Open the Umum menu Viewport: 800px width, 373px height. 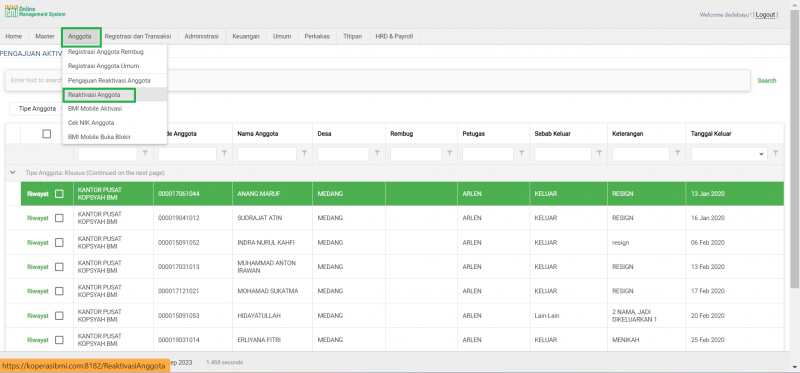coord(282,37)
